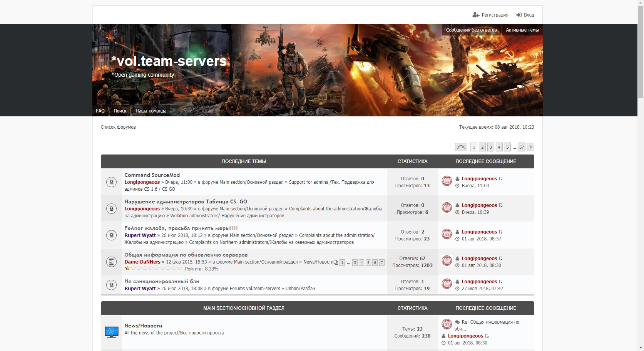
Task: Click locked icon for Не санкционированный бан
Action: pyautogui.click(x=111, y=285)
